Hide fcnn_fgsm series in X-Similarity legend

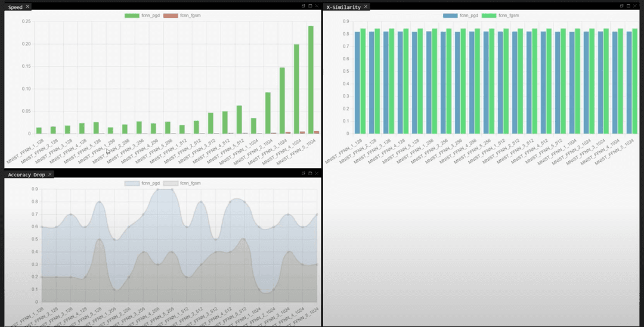(x=499, y=15)
